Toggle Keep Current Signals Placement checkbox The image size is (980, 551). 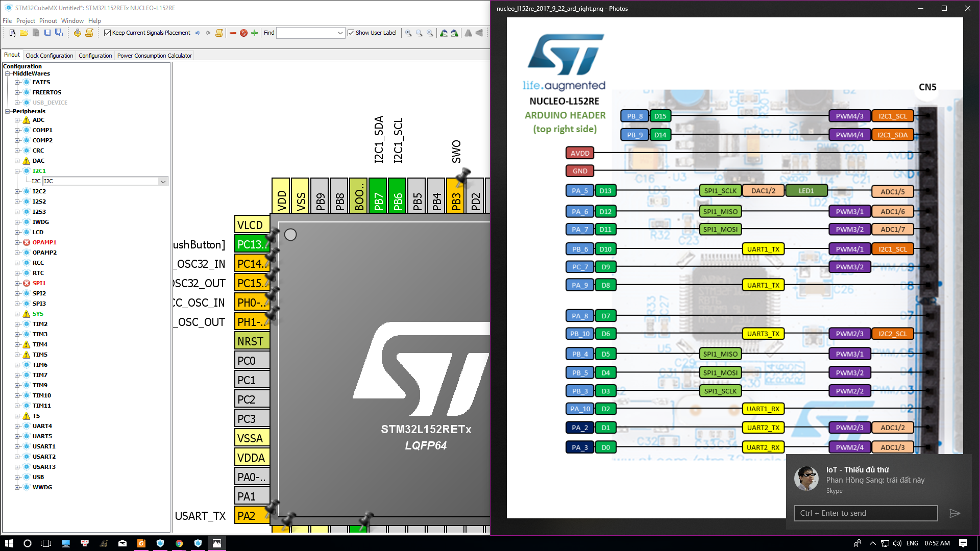click(107, 33)
